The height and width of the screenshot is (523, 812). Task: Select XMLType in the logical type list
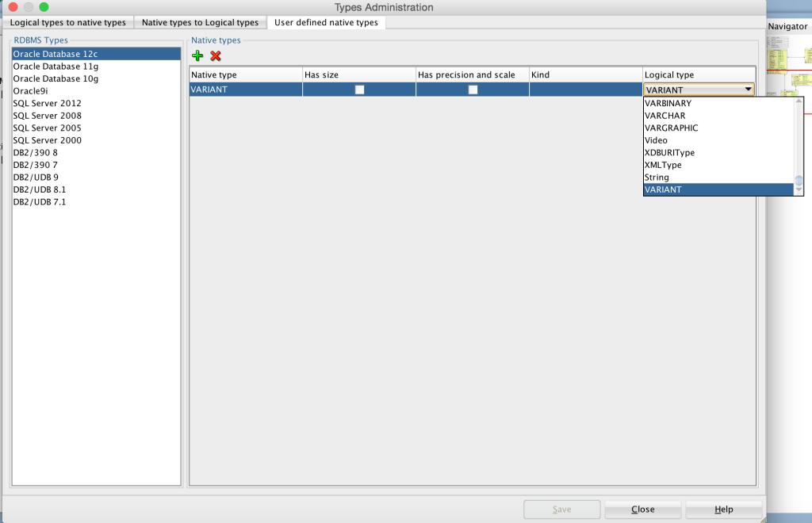click(718, 165)
